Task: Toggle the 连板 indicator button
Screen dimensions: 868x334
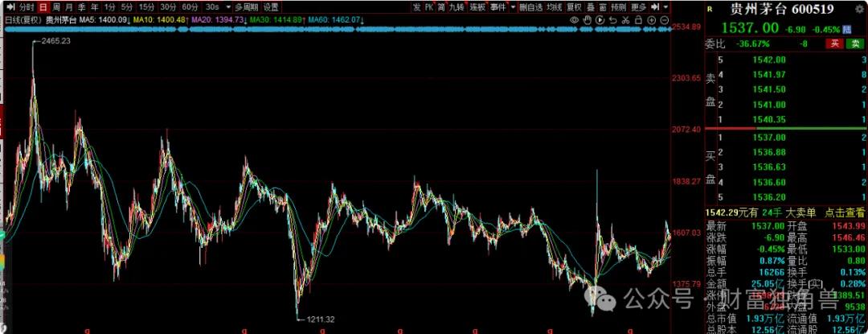Action: click(477, 7)
